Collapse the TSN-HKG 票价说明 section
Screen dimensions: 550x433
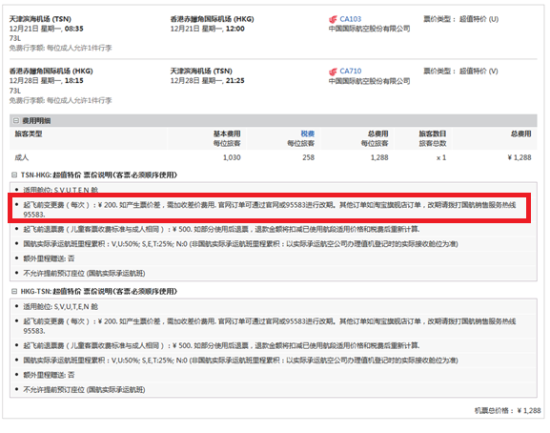click(14, 175)
